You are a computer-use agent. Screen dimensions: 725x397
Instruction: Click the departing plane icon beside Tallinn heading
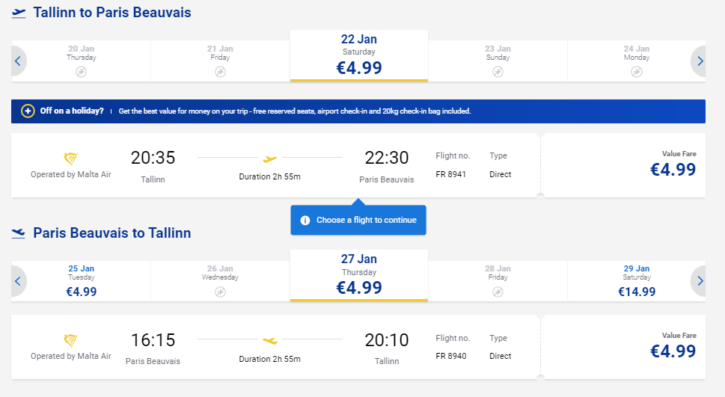click(x=19, y=13)
